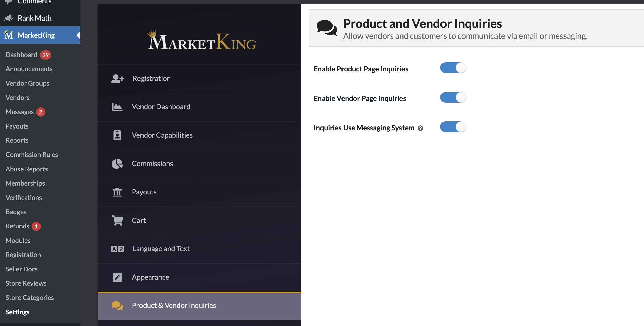This screenshot has height=326, width=644.
Task: Open Badges sidebar link
Action: [16, 212]
